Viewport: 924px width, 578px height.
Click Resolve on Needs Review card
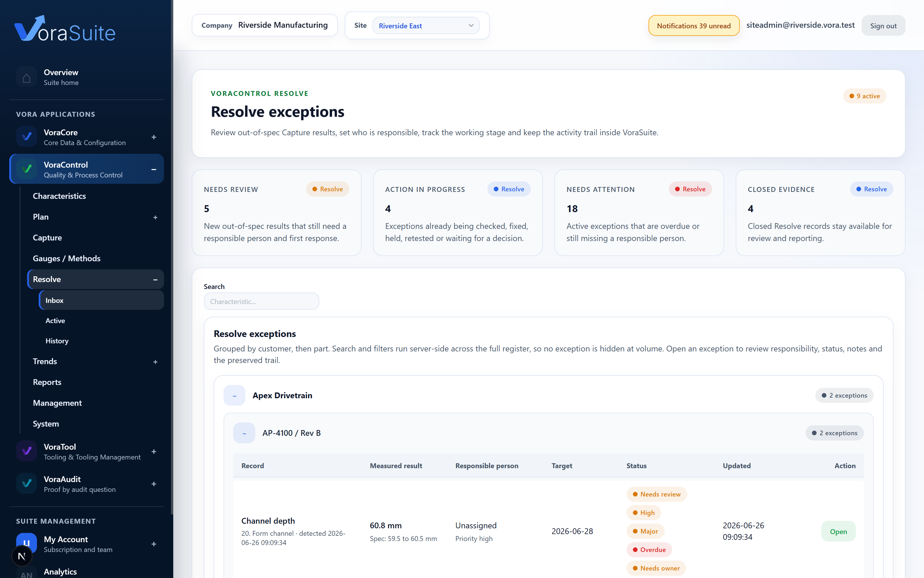pyautogui.click(x=328, y=189)
